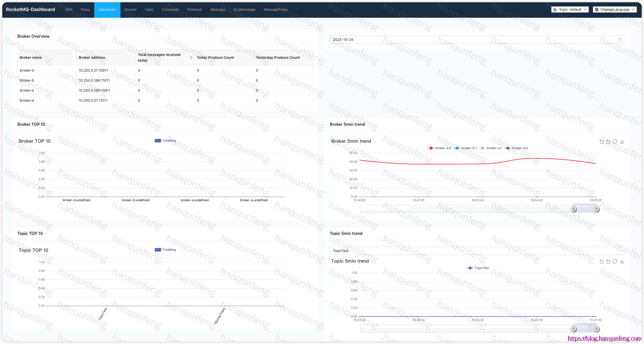This screenshot has height=344, width=644.
Task: Sort by Total messages received today
Action: (x=191, y=58)
